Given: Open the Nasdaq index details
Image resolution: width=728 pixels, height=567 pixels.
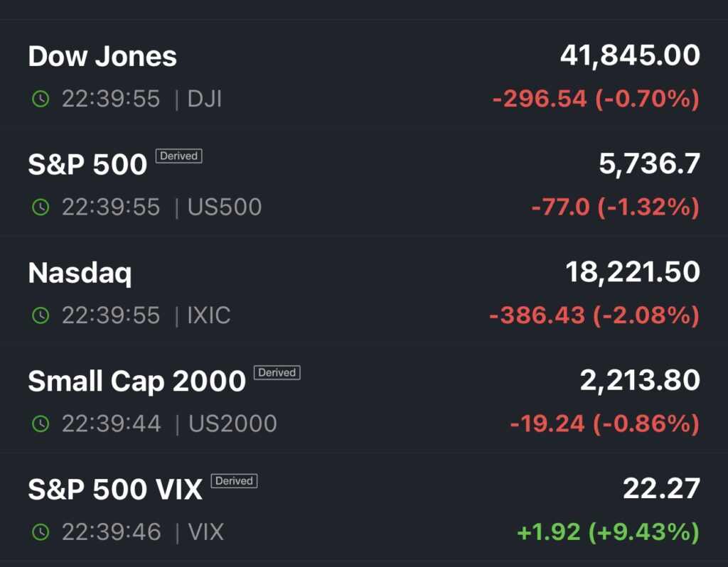Looking at the screenshot, I should [x=80, y=273].
